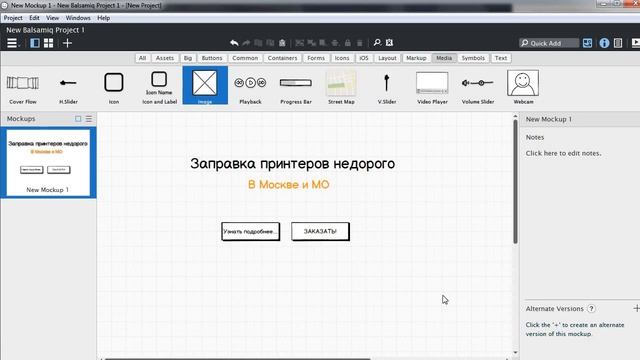Pick the Volume Slider control
Screen dimensions: 640x360
[x=478, y=87]
